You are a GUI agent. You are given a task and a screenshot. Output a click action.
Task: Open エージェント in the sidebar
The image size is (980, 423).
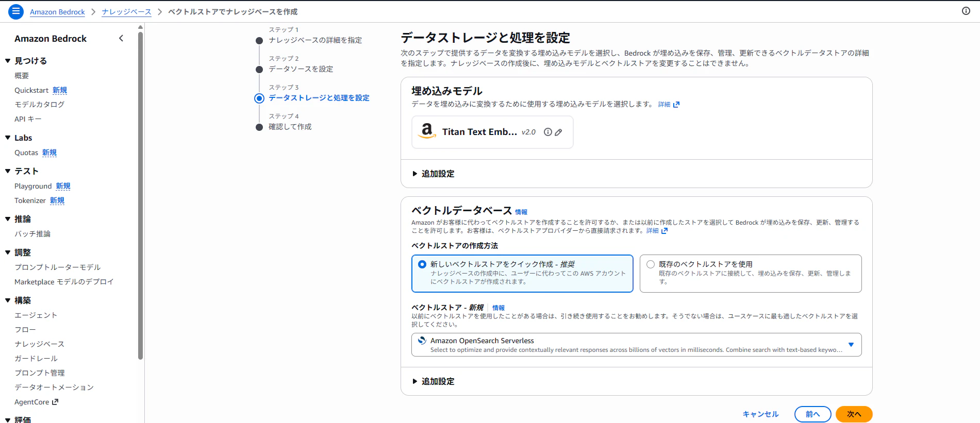36,315
